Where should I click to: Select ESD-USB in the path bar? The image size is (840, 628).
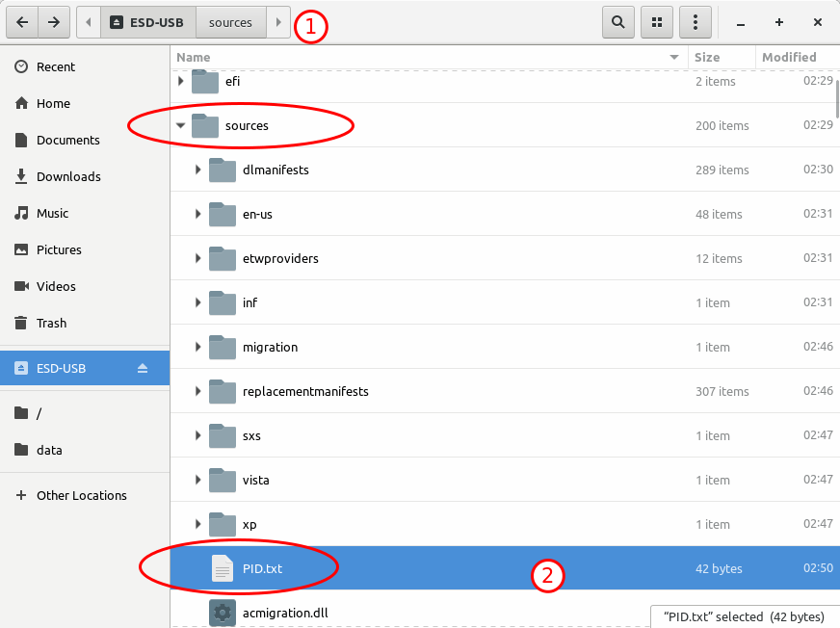[147, 22]
